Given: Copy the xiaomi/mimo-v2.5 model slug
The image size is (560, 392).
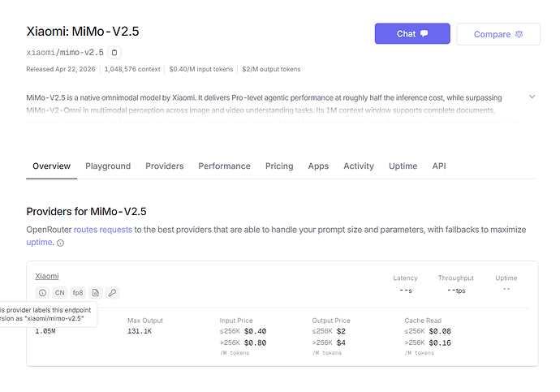Looking at the screenshot, I should (x=114, y=53).
